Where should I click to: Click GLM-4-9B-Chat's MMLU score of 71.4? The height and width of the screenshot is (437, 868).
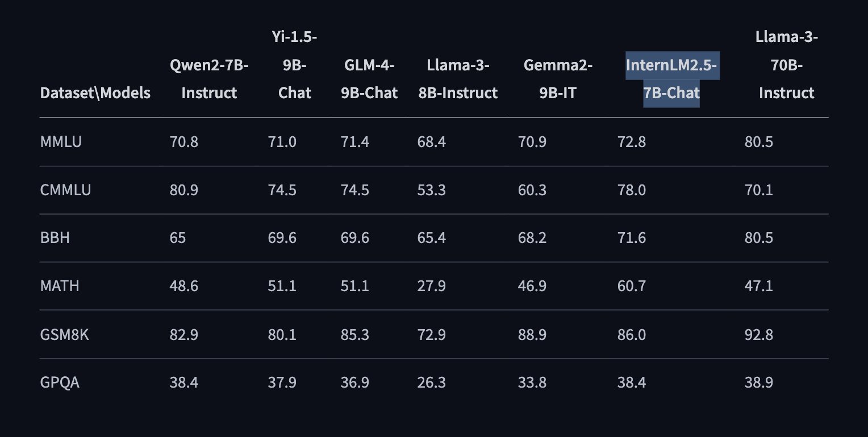(x=354, y=142)
